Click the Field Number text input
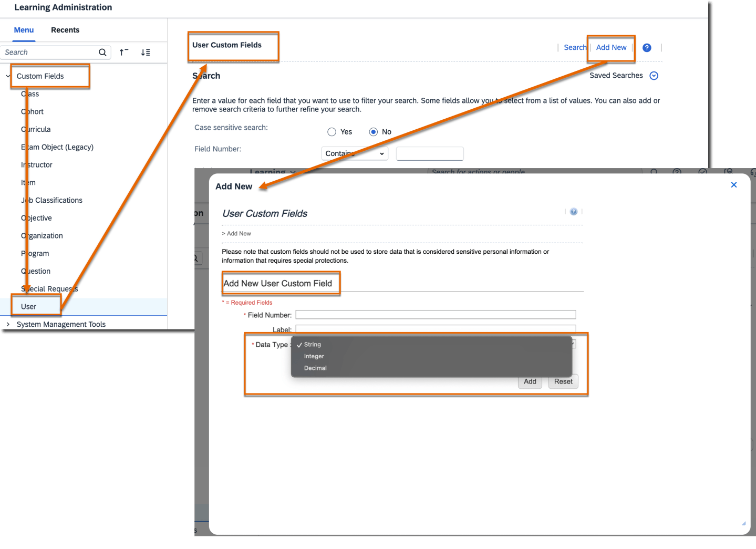Screen dimensions: 756x549 (x=435, y=314)
